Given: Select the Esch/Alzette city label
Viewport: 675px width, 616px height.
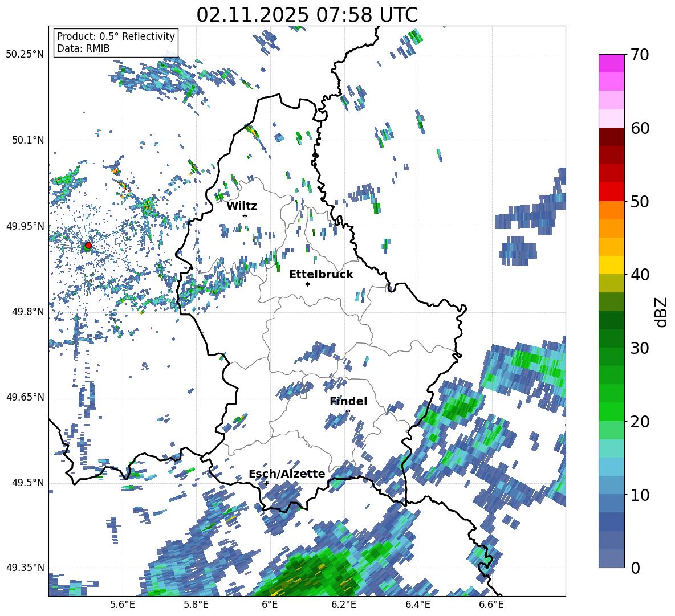Looking at the screenshot, I should 287,474.
